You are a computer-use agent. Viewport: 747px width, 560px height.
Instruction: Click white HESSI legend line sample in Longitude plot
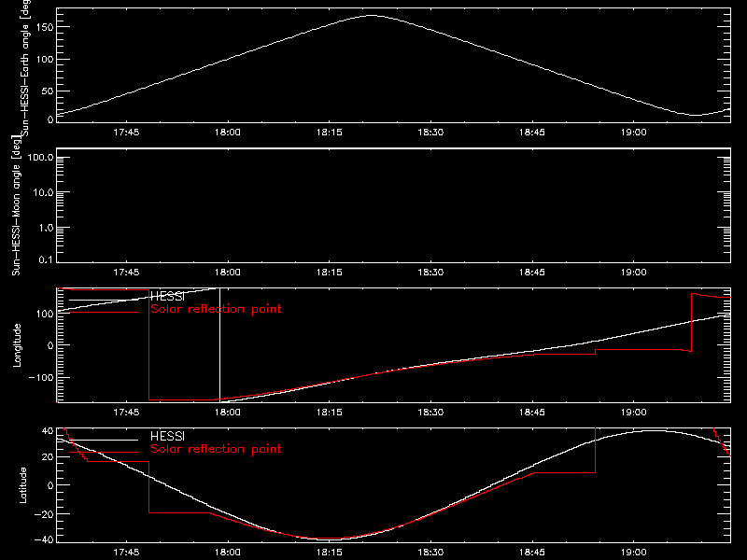(x=104, y=300)
